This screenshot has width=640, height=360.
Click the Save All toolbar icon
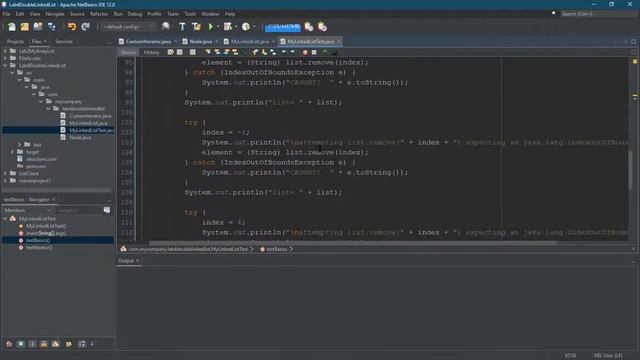pos(51,27)
